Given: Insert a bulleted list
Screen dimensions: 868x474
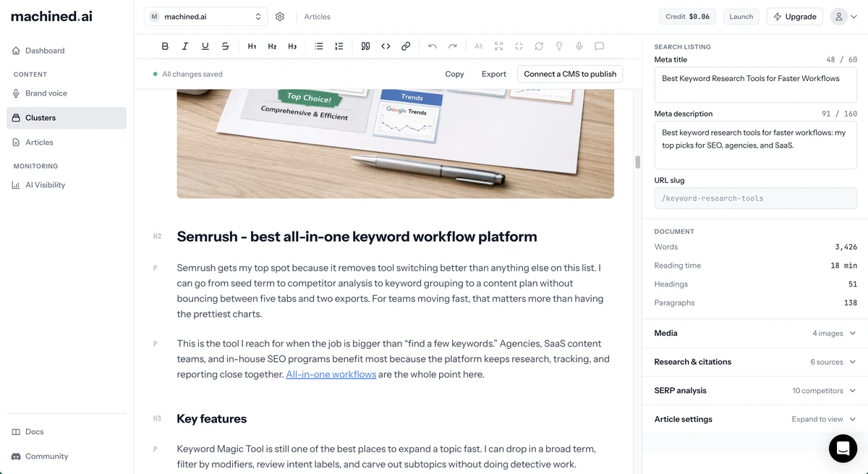Looking at the screenshot, I should click(x=319, y=46).
